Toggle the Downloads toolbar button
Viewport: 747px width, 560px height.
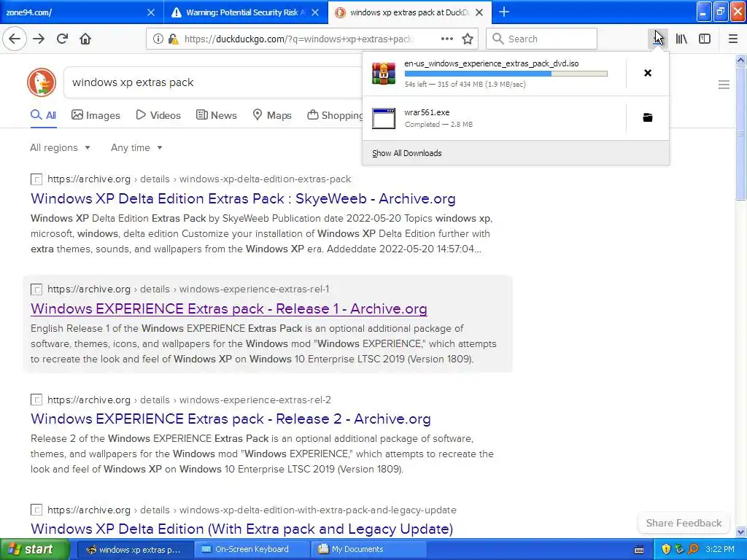point(658,39)
